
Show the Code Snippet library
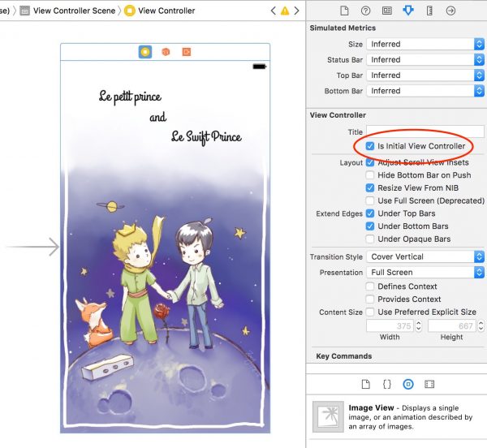click(387, 384)
